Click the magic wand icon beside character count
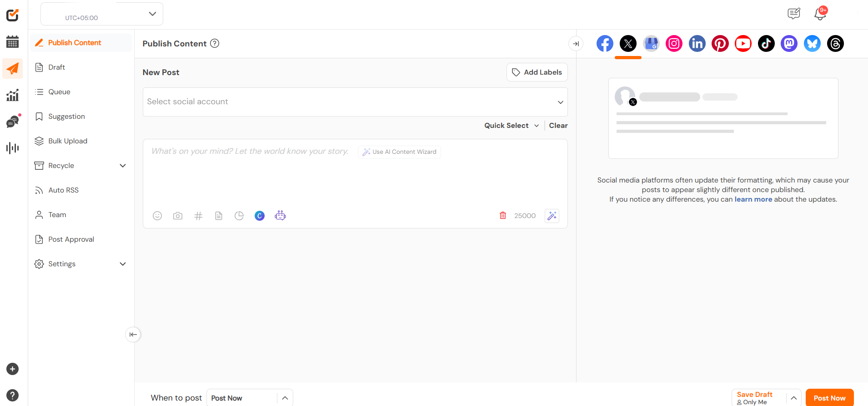The image size is (868, 406). [x=552, y=216]
